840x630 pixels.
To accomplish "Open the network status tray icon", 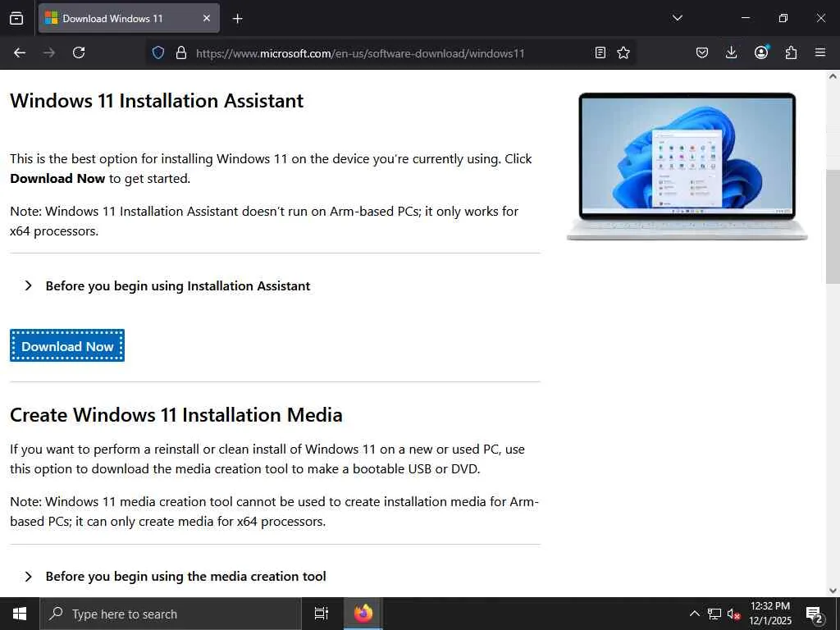I will (714, 614).
